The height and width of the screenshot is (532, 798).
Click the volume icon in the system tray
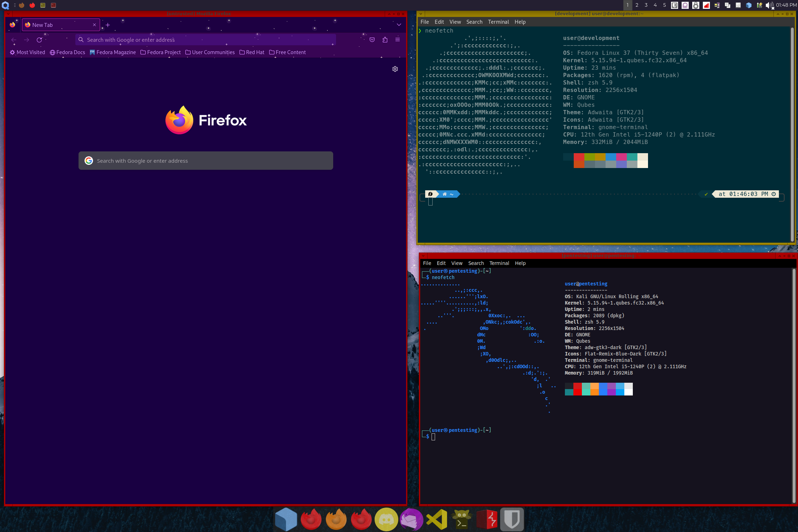click(769, 5)
